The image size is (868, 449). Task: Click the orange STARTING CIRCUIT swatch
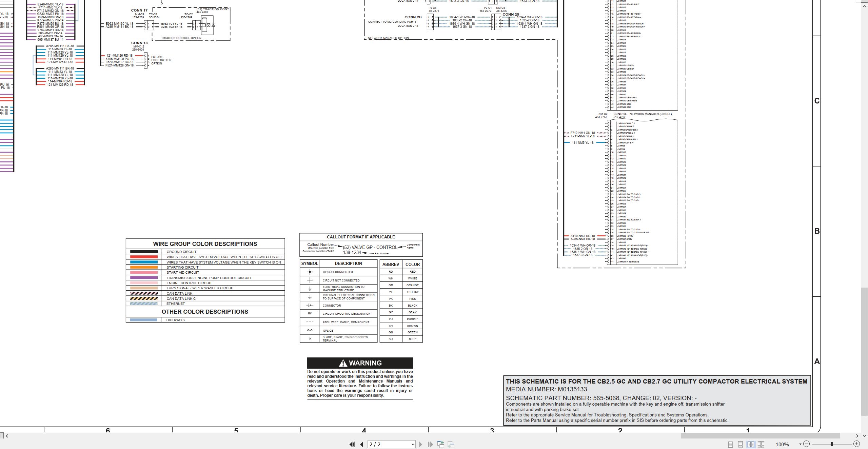pos(144,267)
